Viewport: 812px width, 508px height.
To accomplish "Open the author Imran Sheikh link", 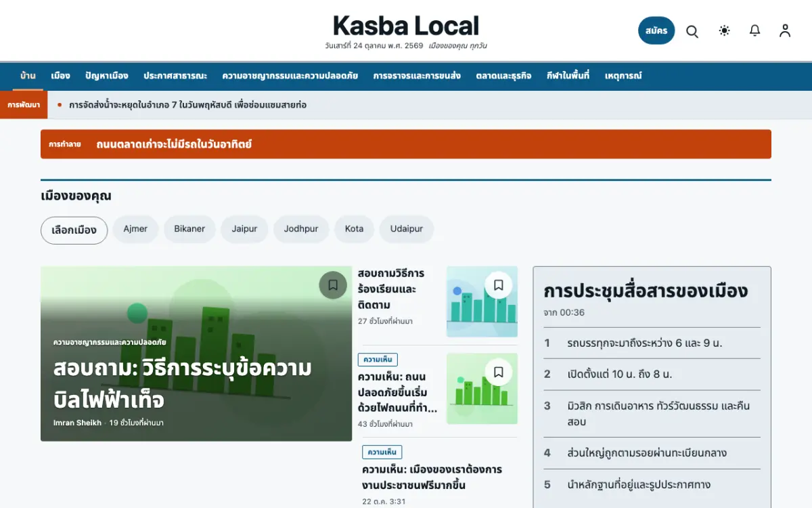I will tap(77, 423).
